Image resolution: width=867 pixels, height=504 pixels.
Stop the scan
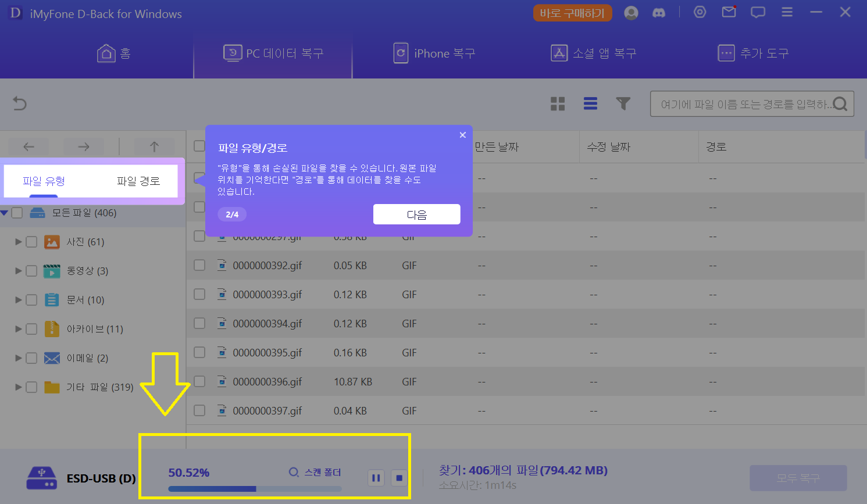tap(399, 478)
